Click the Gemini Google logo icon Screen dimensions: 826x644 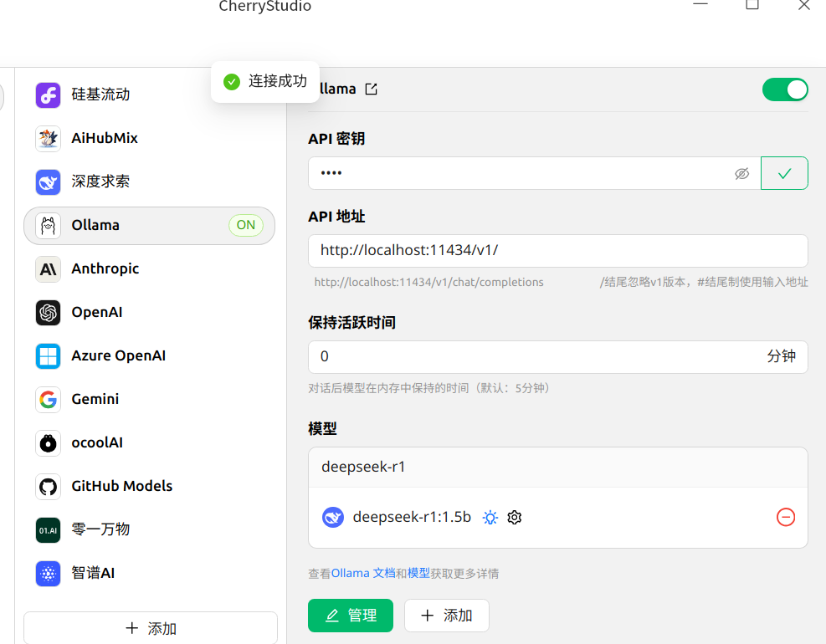(48, 400)
